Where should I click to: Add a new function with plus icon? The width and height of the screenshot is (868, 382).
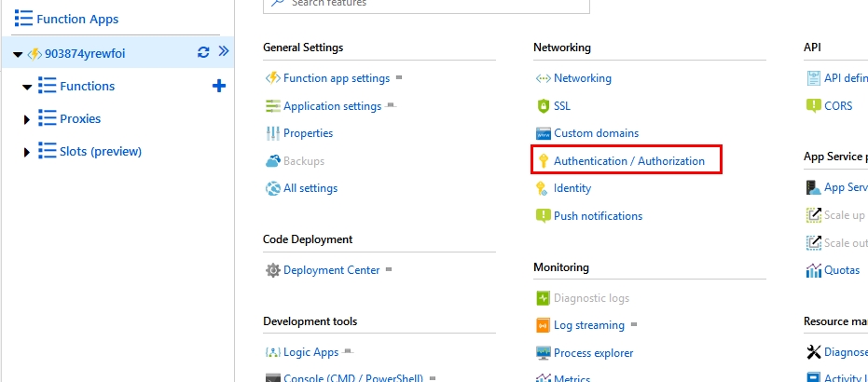coord(219,86)
